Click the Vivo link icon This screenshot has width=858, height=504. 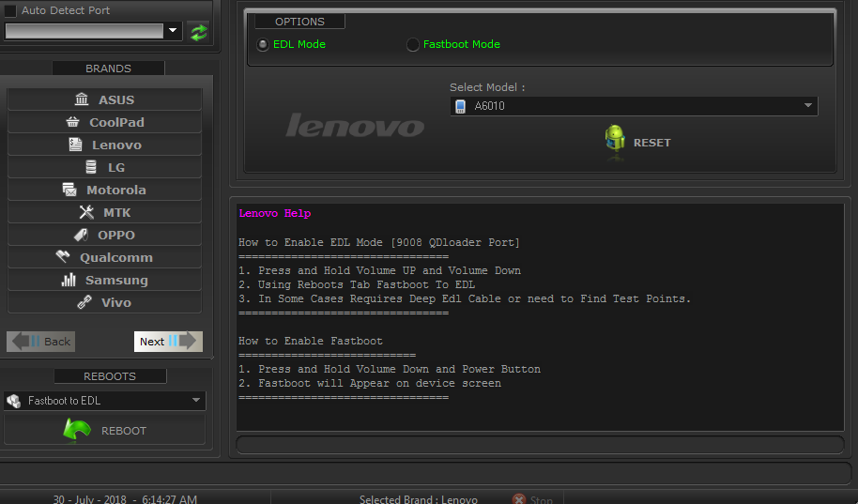tap(84, 302)
